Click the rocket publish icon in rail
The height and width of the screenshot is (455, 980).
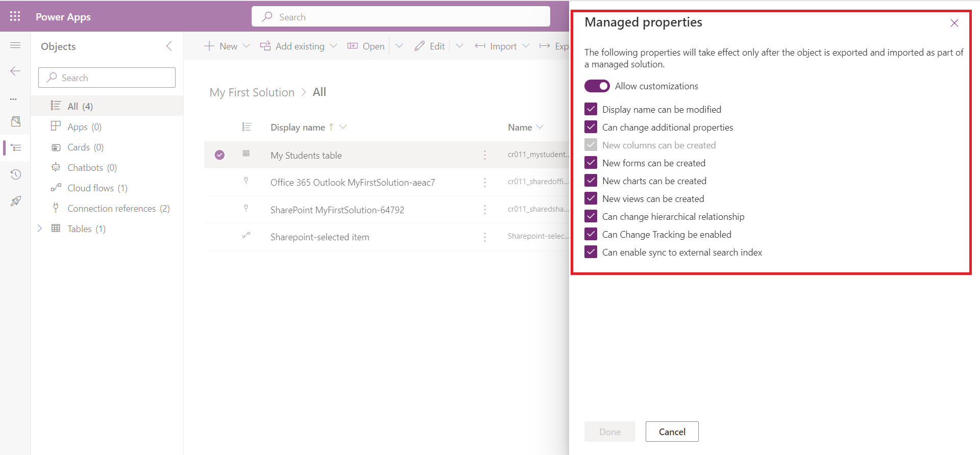point(15,201)
